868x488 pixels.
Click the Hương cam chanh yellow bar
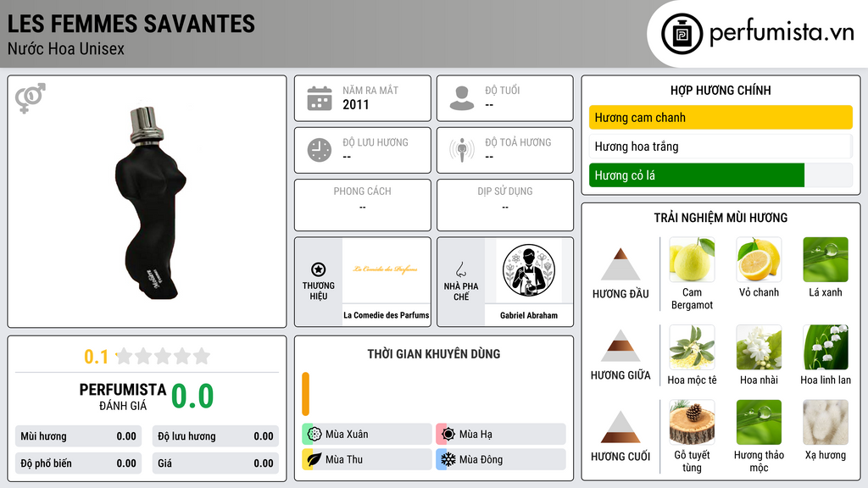click(x=721, y=117)
